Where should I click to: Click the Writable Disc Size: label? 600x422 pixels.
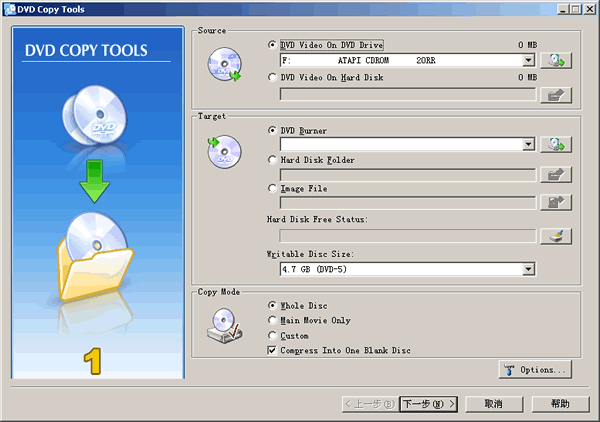(x=310, y=254)
